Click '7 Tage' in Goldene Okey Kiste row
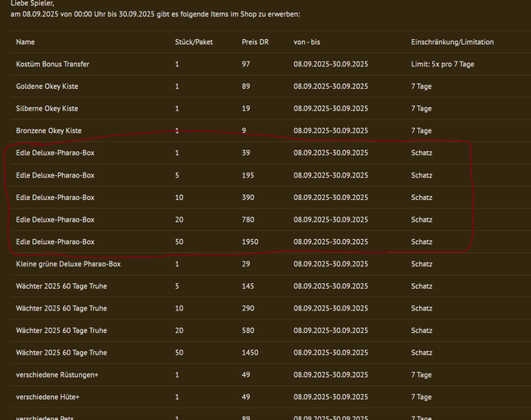Image resolution: width=531 pixels, height=420 pixels. 421,86
